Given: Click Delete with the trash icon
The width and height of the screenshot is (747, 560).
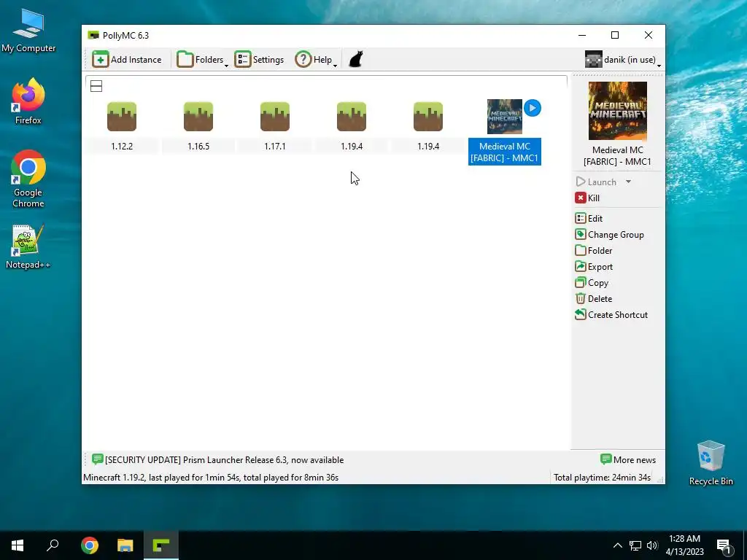Looking at the screenshot, I should point(594,299).
